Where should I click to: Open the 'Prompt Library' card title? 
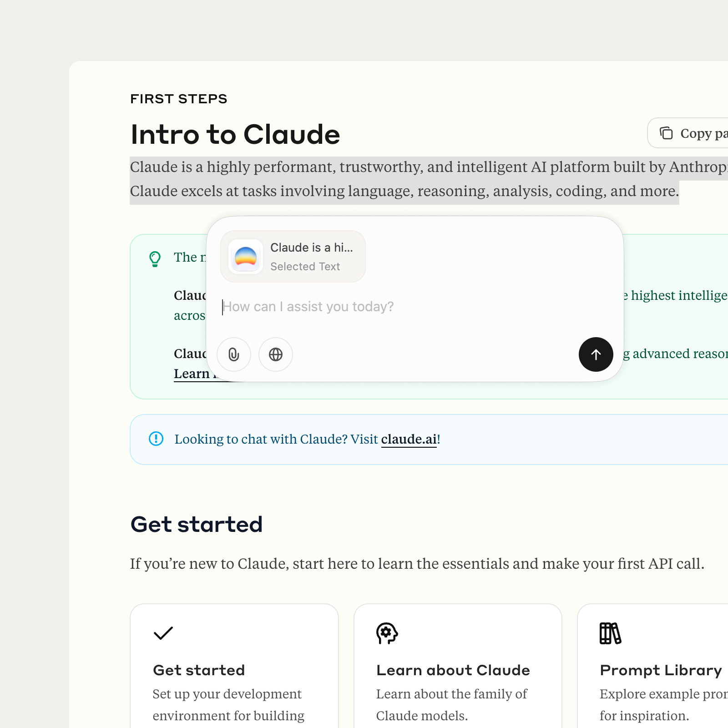(661, 670)
